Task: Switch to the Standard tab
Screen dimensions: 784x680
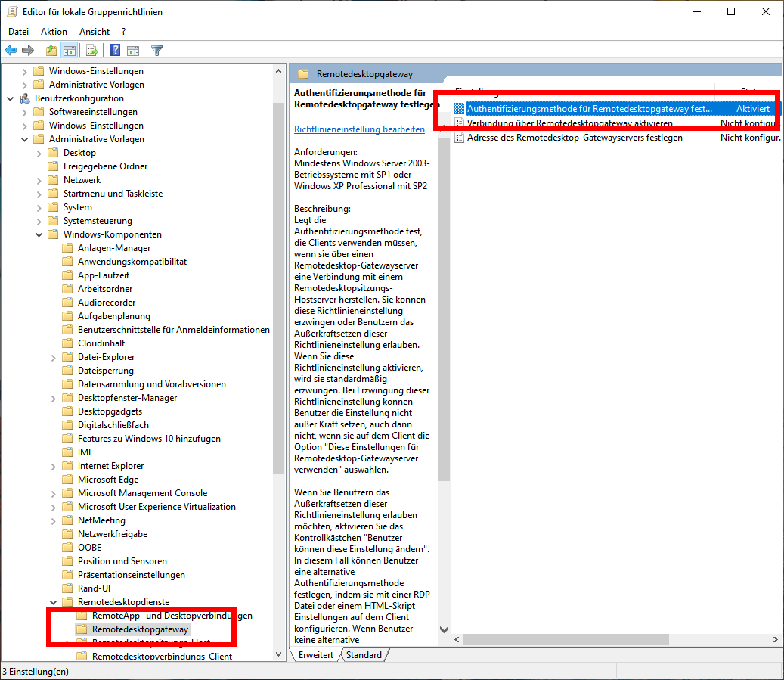Action: (x=364, y=655)
